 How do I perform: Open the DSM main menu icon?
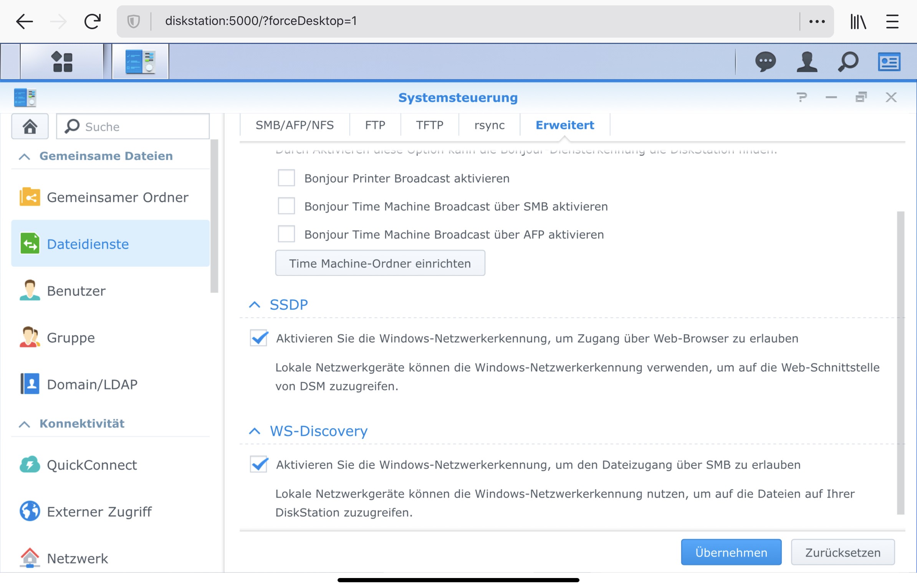click(62, 61)
